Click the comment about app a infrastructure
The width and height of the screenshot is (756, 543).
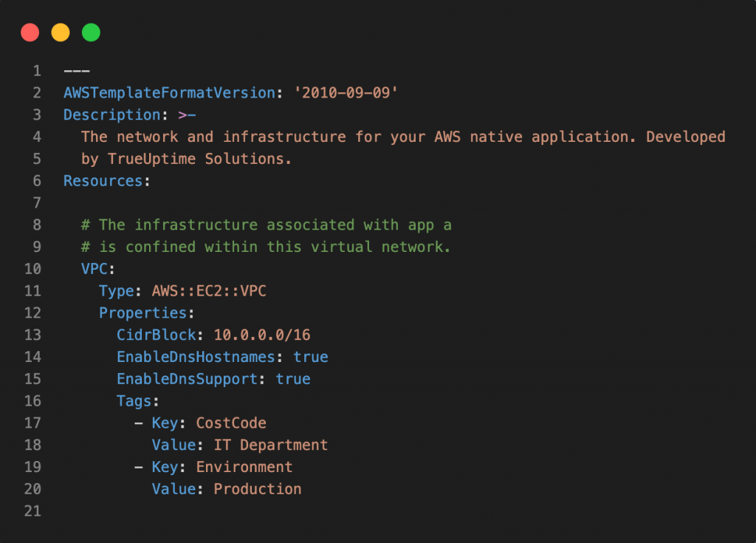266,225
